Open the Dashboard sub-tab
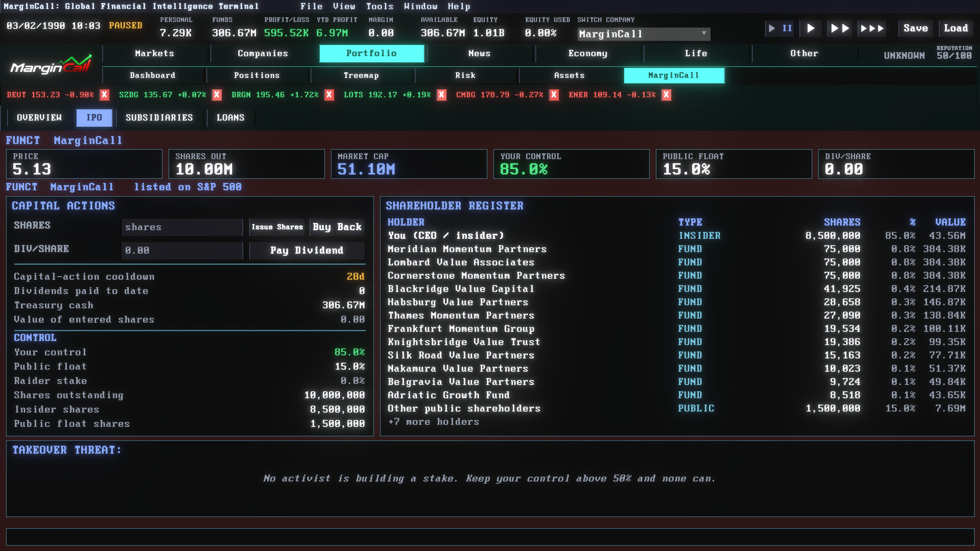This screenshot has height=551, width=980. pyautogui.click(x=153, y=76)
